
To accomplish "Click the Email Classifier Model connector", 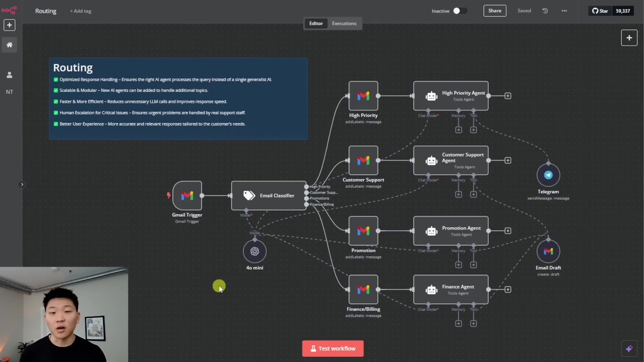I will [x=246, y=211].
